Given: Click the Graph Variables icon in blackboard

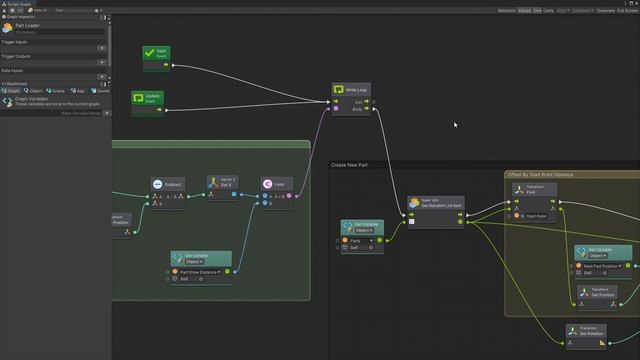Looking at the screenshot, I should click(x=7, y=101).
